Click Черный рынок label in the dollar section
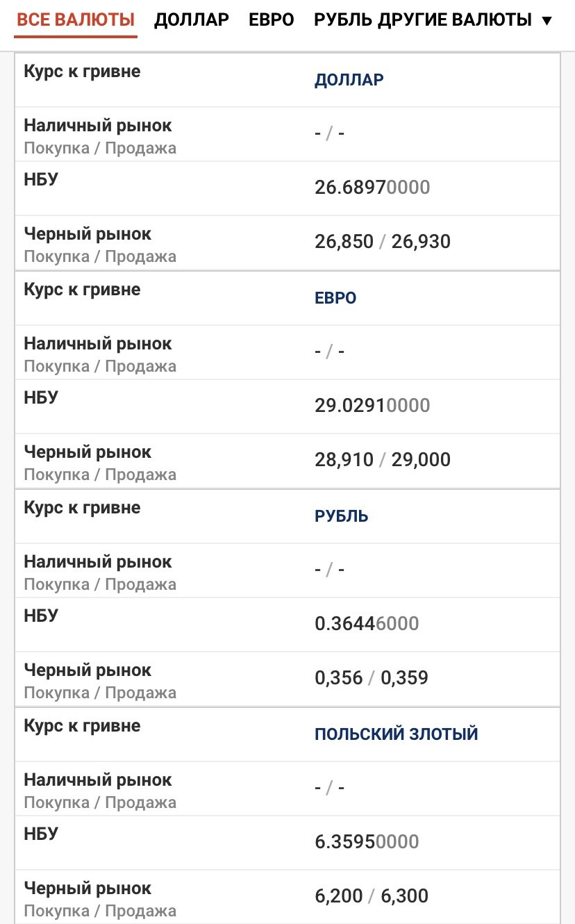Viewport: 575px width, 924px height. coord(87,234)
